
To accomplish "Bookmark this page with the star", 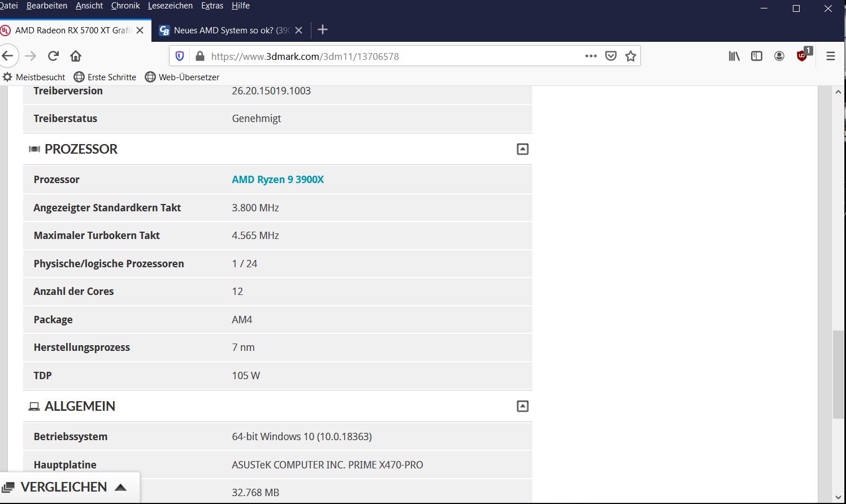I will tap(631, 56).
